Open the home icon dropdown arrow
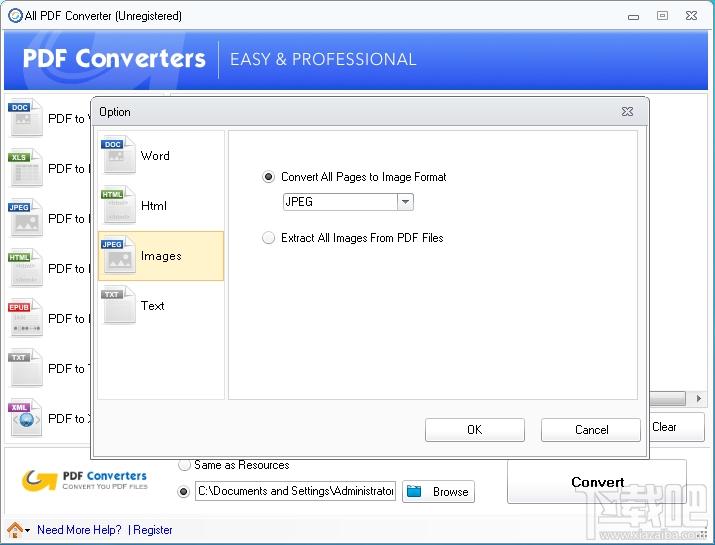The width and height of the screenshot is (715, 545). (28, 530)
